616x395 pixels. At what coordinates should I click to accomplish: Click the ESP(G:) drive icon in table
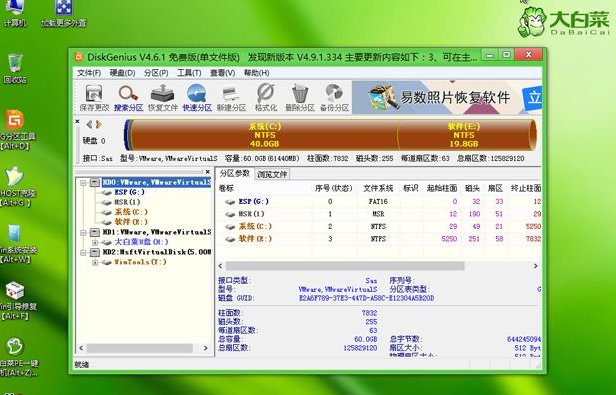[x=230, y=202]
